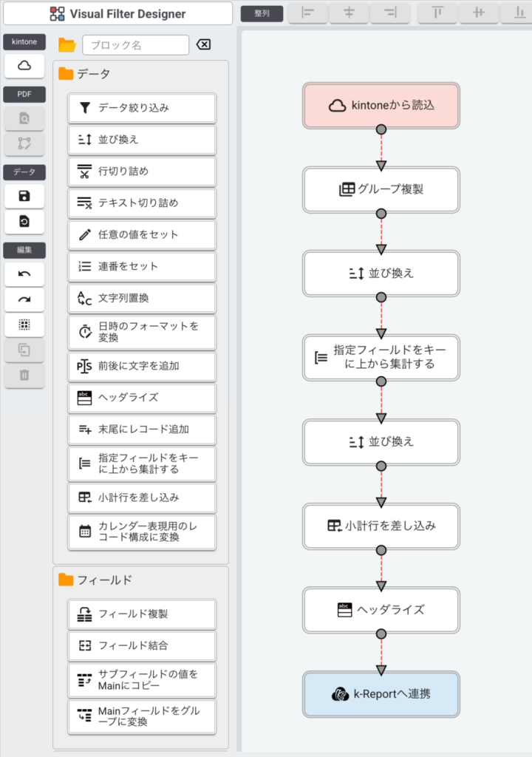Click the align top edges icon
Viewport: 532px width, 757px height.
tap(437, 13)
